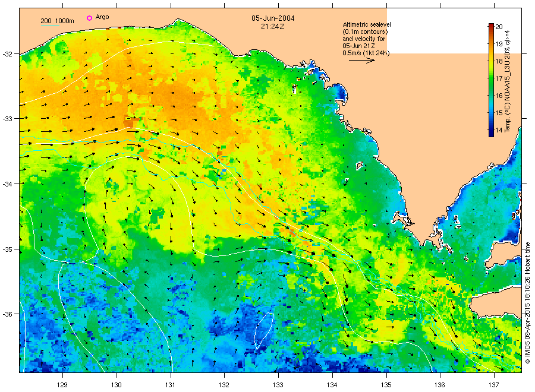Click the magenta Argo float marker circle
The image size is (535, 392).
89,18
